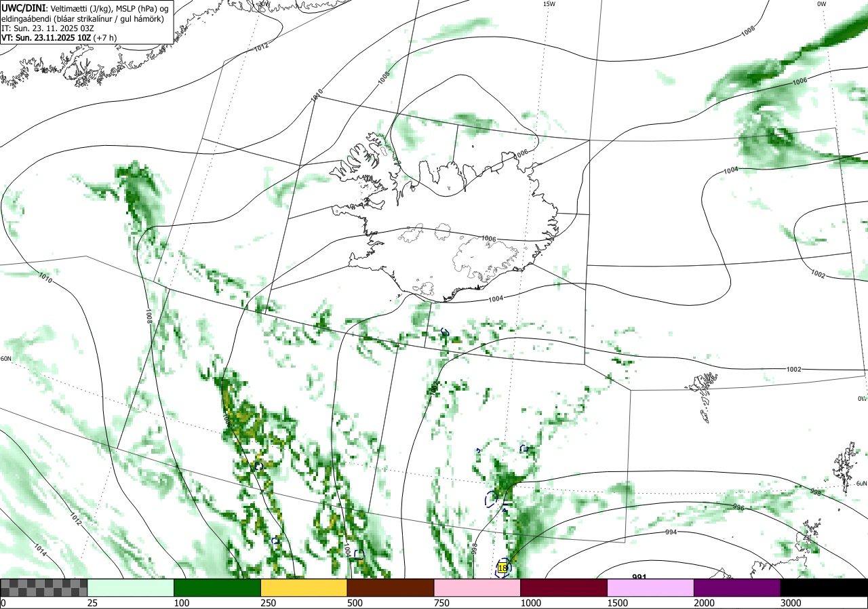The image size is (868, 609).
Task: Click the 'eldingaábendi' legend description line
Action: [x=82, y=18]
